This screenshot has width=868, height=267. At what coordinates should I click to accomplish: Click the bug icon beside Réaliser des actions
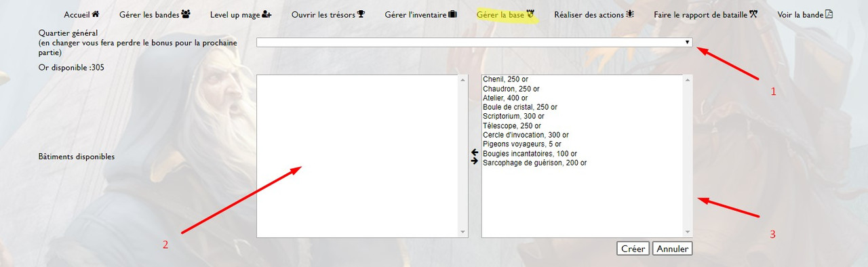[630, 14]
